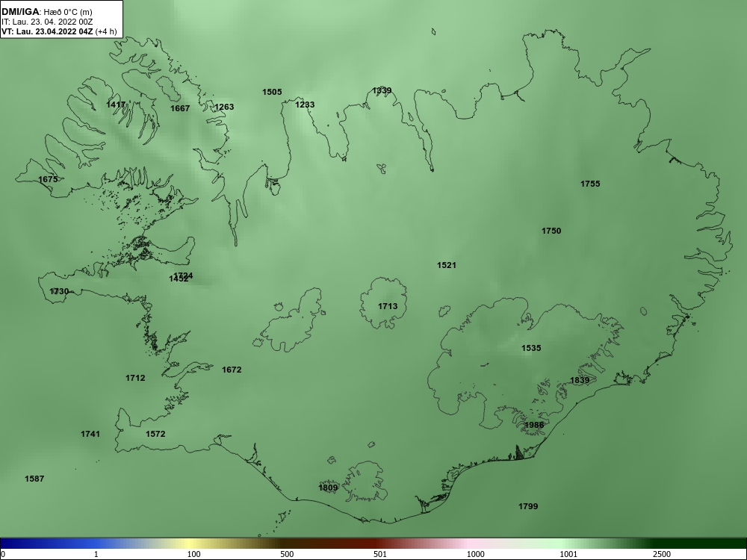Click the 1799 value offshore southeast
Screen dimensions: 747x560
pos(528,506)
